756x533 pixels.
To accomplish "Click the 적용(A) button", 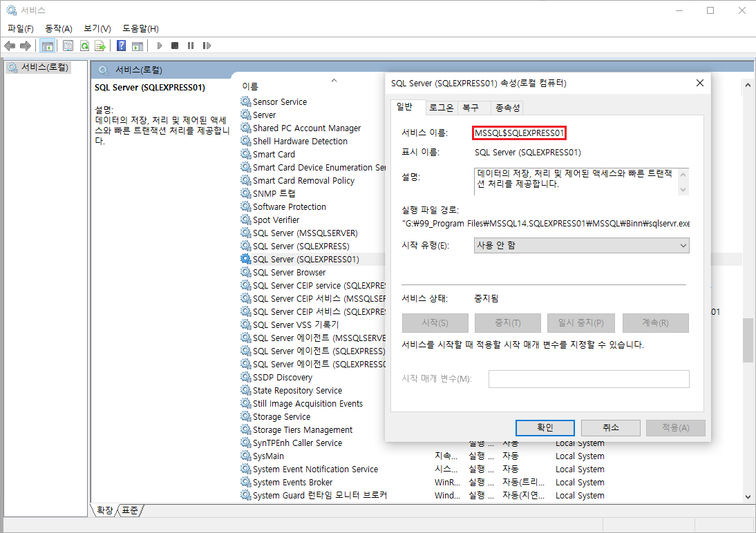I will pyautogui.click(x=675, y=427).
